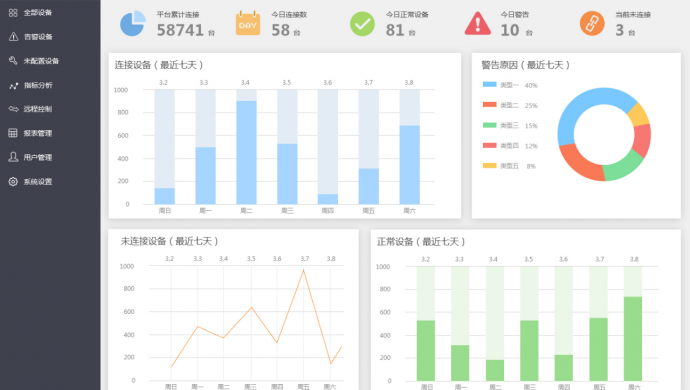Open 远程控制 arrows icon in sidebar
Screen dimensions: 690x390
(13, 109)
